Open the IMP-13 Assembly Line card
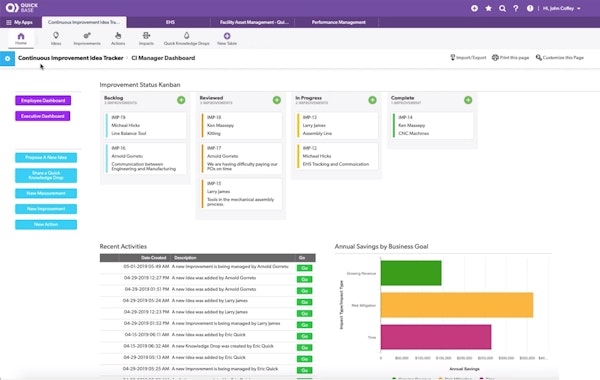 (337, 125)
